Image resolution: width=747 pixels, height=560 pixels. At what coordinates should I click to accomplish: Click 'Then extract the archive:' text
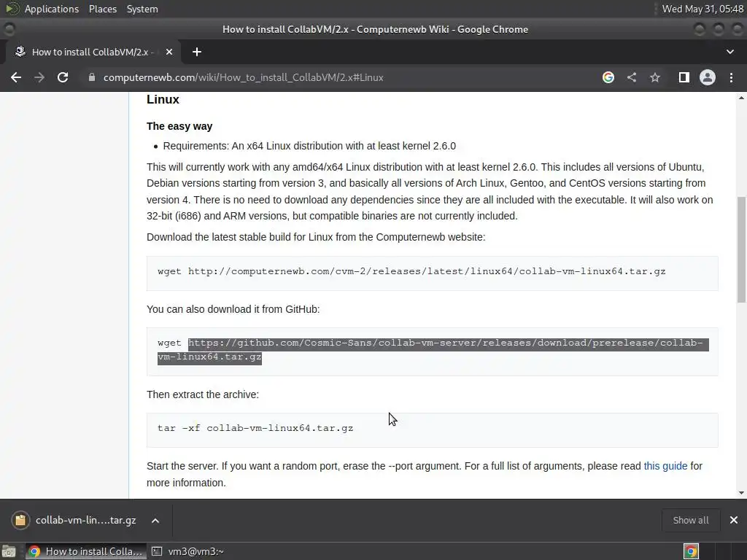[x=203, y=394]
